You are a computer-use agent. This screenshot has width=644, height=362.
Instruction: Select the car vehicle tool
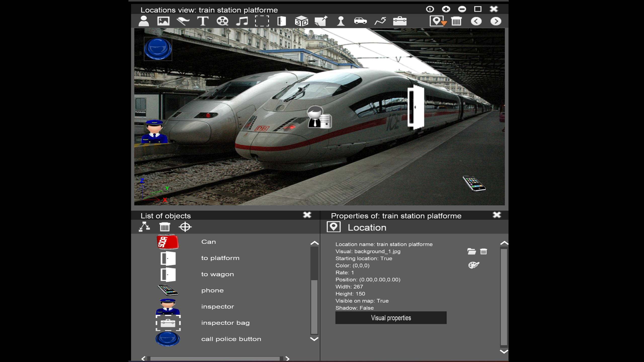tap(360, 21)
